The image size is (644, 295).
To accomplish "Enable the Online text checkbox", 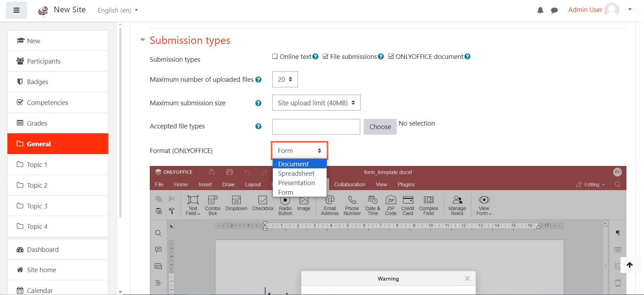I will [275, 56].
